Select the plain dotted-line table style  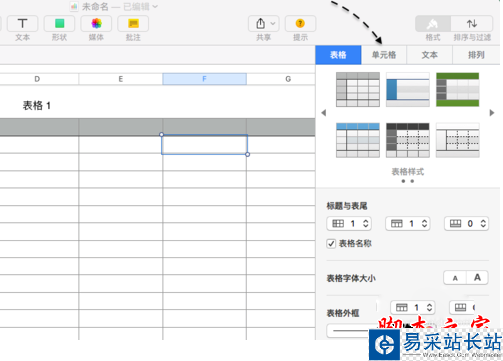(x=458, y=140)
